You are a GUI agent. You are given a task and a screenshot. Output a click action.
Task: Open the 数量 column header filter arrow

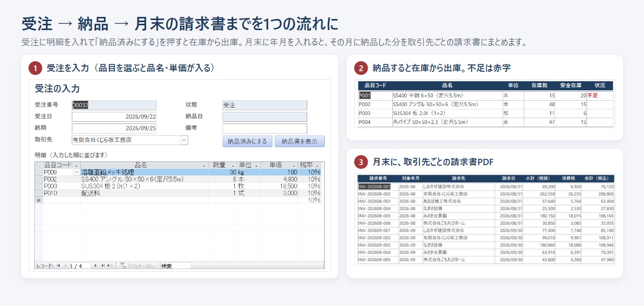click(x=233, y=165)
